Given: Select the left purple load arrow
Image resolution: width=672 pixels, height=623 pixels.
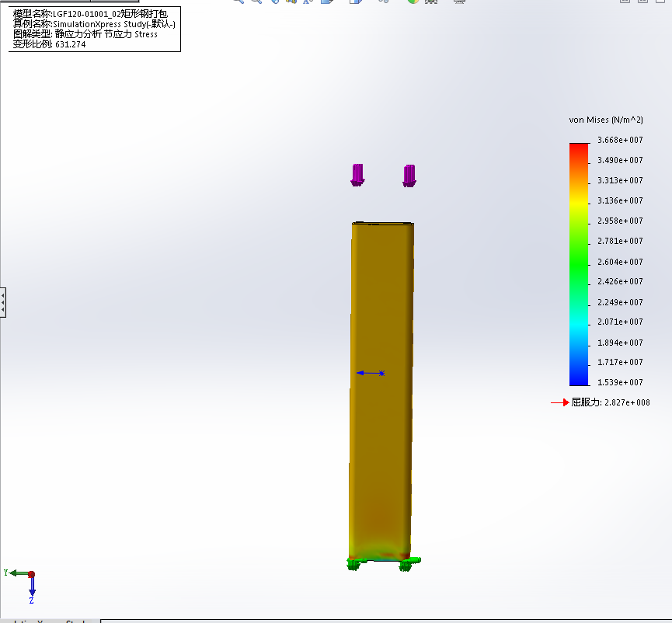Looking at the screenshot, I should 357,175.
